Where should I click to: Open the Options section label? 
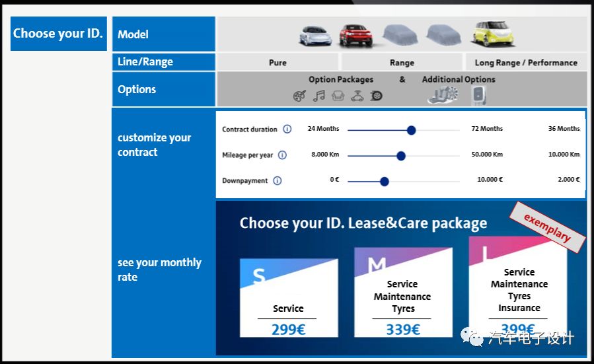pyautogui.click(x=164, y=89)
